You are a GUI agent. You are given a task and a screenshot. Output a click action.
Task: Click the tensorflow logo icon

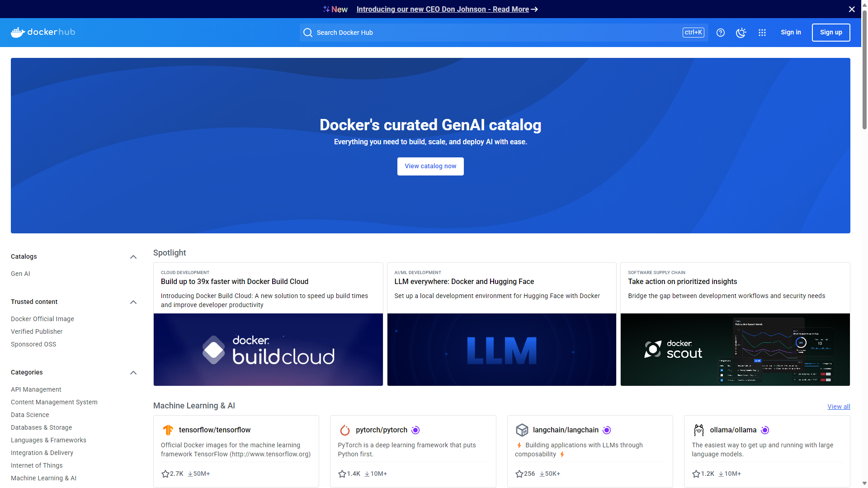pos(168,430)
